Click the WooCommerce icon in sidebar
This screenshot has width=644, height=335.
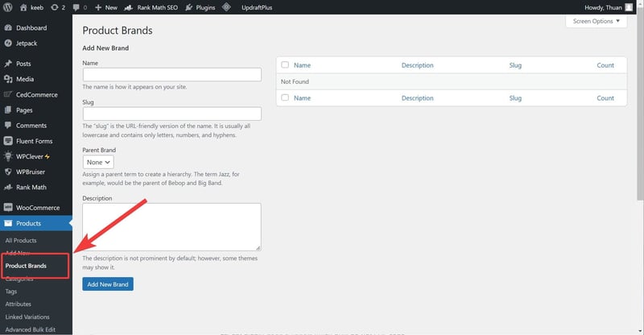(8, 208)
